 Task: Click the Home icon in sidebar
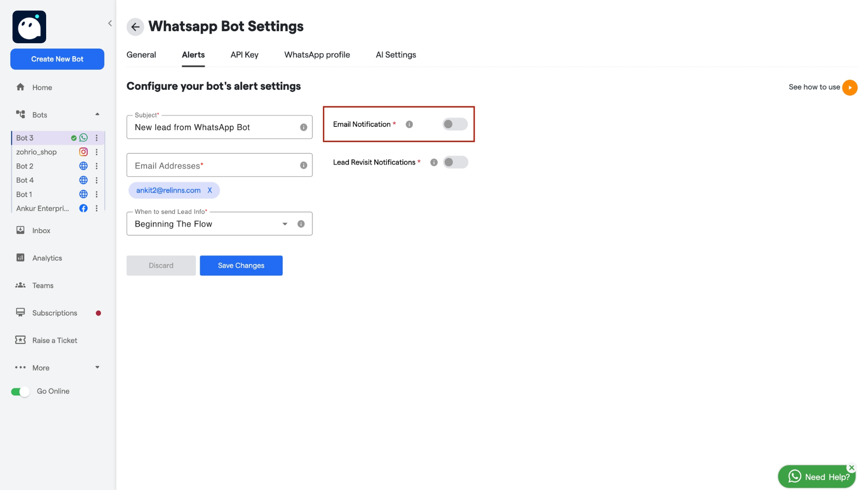pyautogui.click(x=20, y=87)
